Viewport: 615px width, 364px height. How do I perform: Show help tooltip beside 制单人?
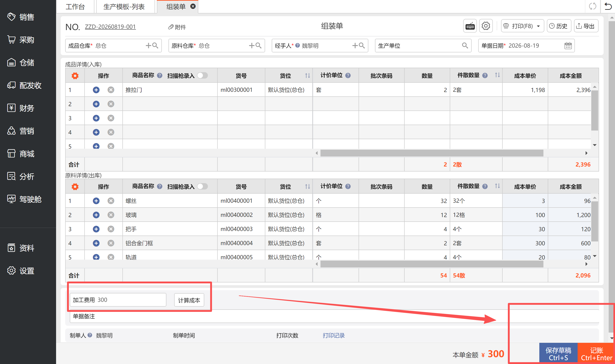click(x=90, y=335)
